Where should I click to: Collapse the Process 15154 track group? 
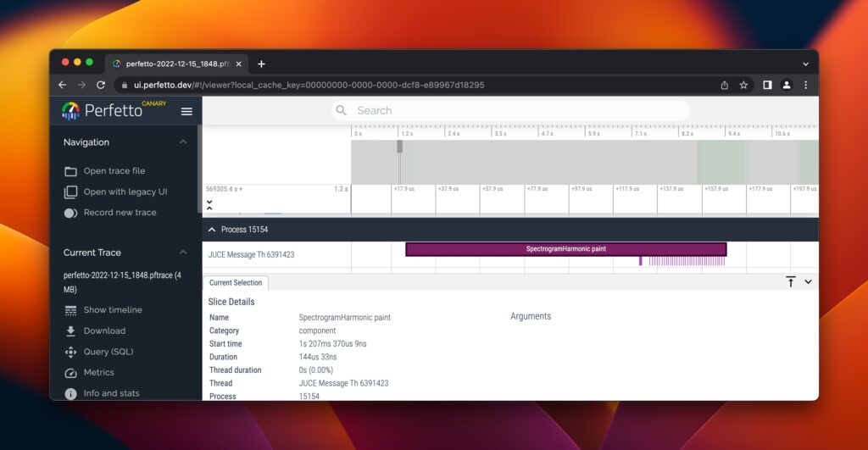(x=211, y=230)
